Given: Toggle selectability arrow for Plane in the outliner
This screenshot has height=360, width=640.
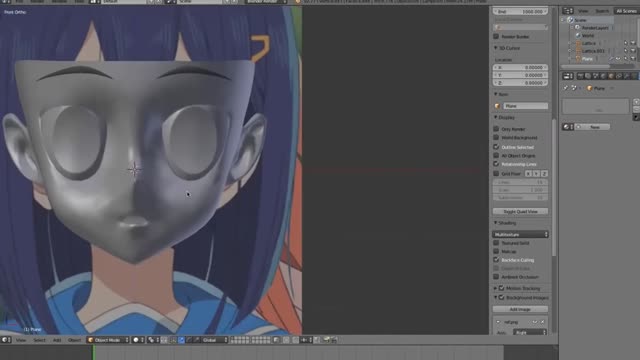Looking at the screenshot, I should 625,59.
